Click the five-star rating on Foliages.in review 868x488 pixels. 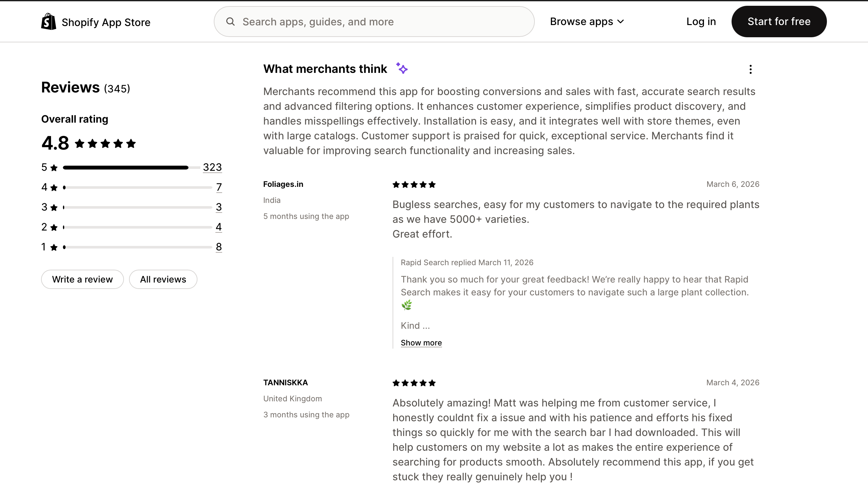tap(414, 185)
